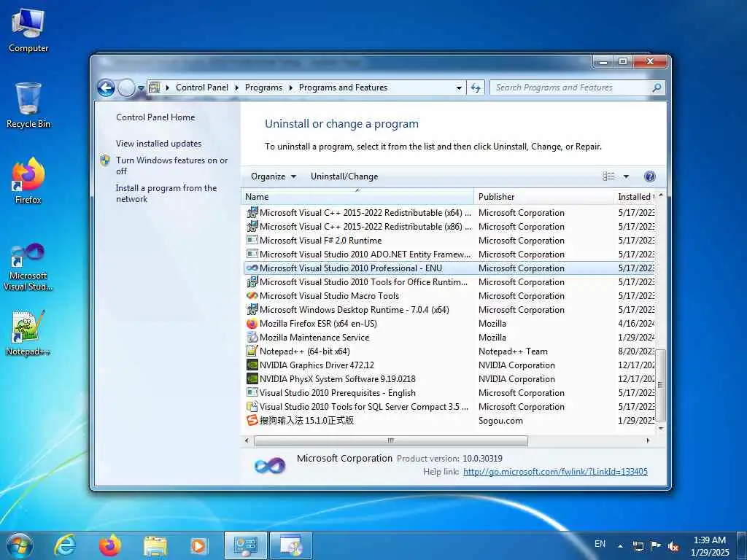The height and width of the screenshot is (560, 747).
Task: Expand the arrow after Control Panel breadcrumb
Action: tap(237, 87)
